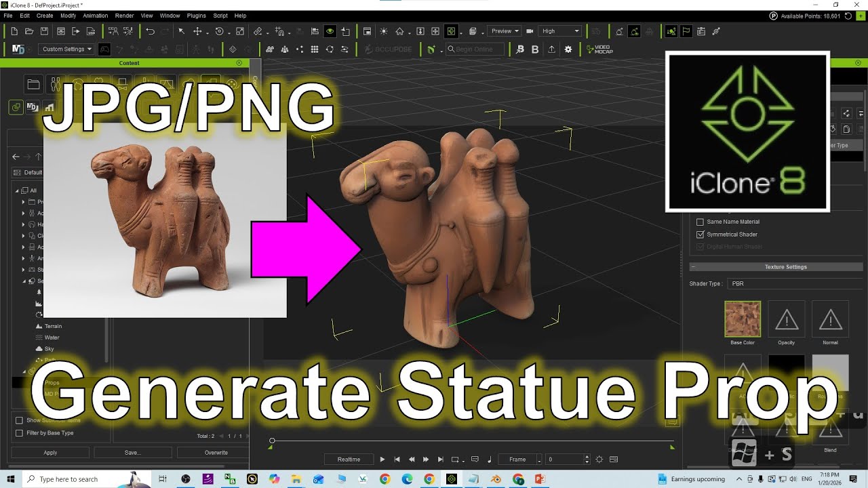Choose the Rotate tool
Viewport: 868px width, 488px height.
219,31
